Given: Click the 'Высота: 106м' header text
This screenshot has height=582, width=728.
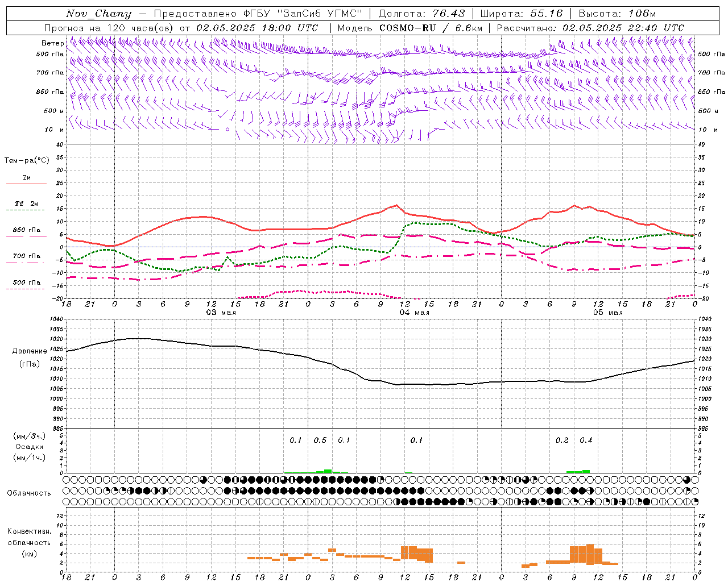Looking at the screenshot, I should point(617,14).
